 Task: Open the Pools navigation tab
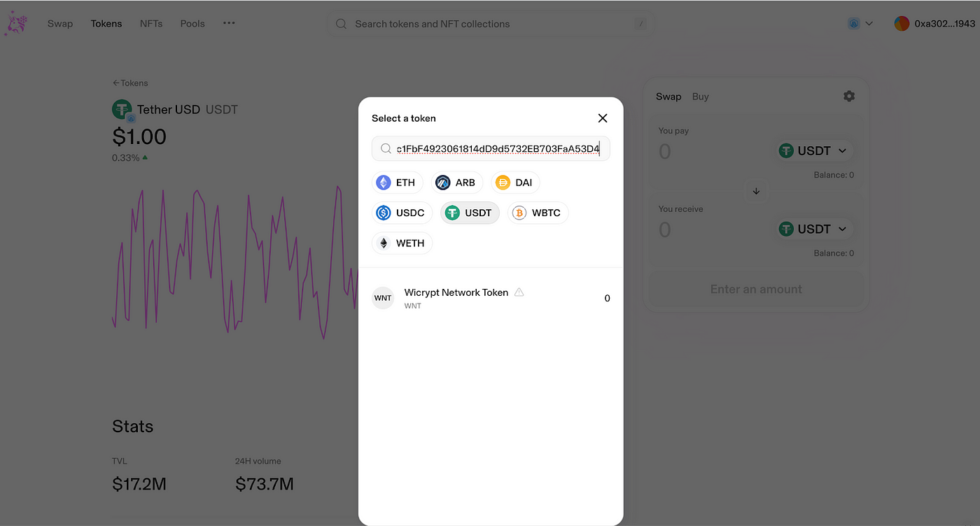192,23
